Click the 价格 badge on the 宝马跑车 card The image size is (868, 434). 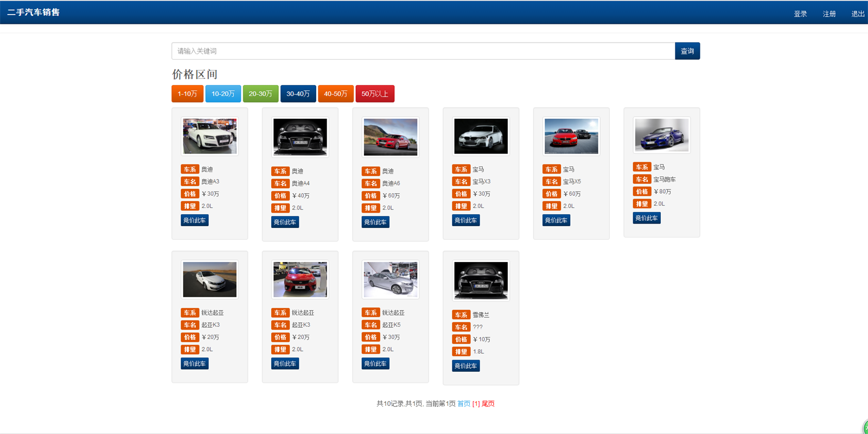[642, 192]
